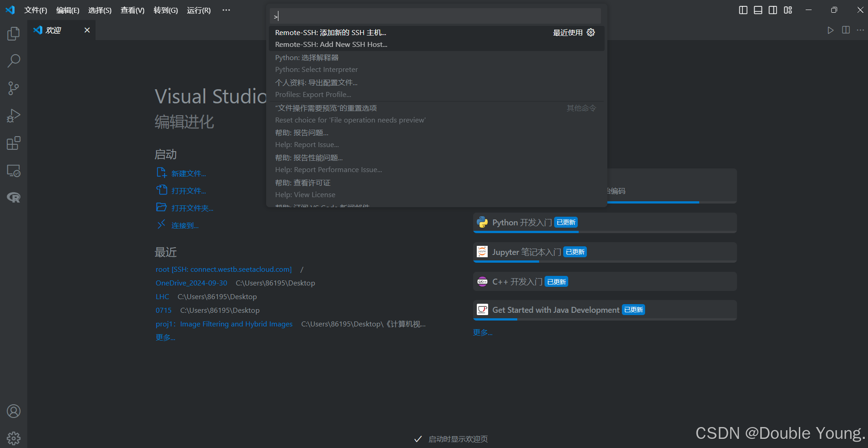The width and height of the screenshot is (868, 448).
Task: Toggle primary side bar layout icon
Action: (743, 10)
